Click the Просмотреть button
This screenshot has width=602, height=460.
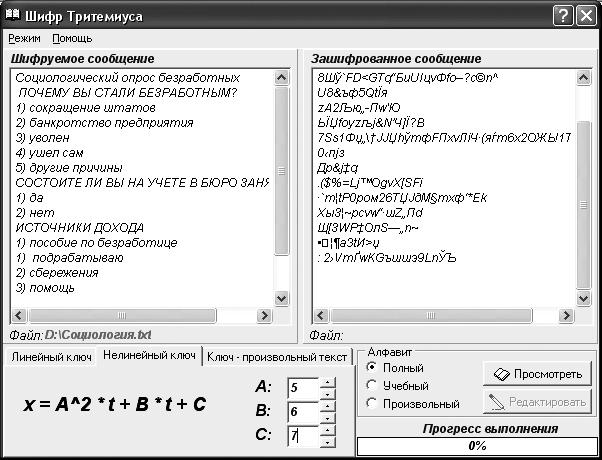coord(537,374)
